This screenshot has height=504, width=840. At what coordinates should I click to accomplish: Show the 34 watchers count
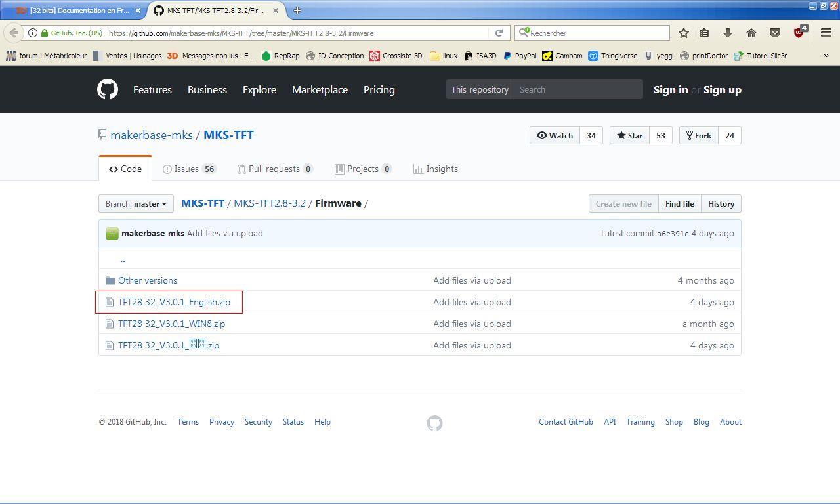coord(591,135)
